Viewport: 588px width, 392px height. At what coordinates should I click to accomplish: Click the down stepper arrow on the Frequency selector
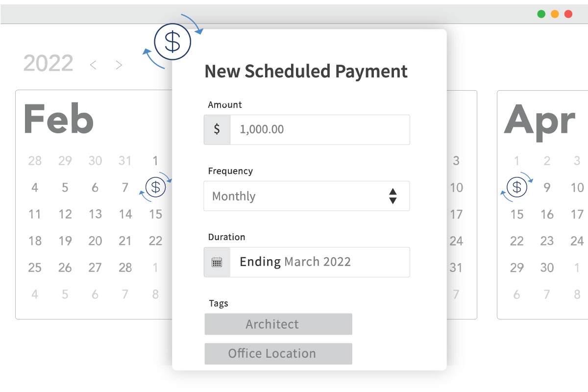393,200
